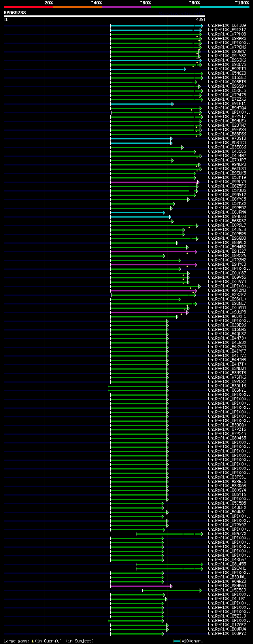Viewport: 253px width, 644px height.
Task: Select the UniRef100_Q3TSS1 label
Action: tap(227, 477)
